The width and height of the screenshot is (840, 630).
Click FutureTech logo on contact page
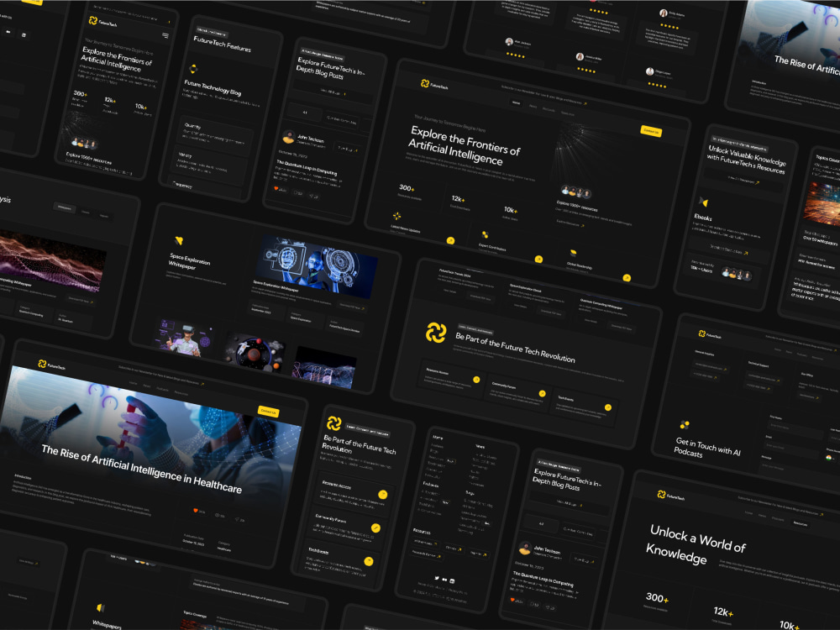[710, 335]
